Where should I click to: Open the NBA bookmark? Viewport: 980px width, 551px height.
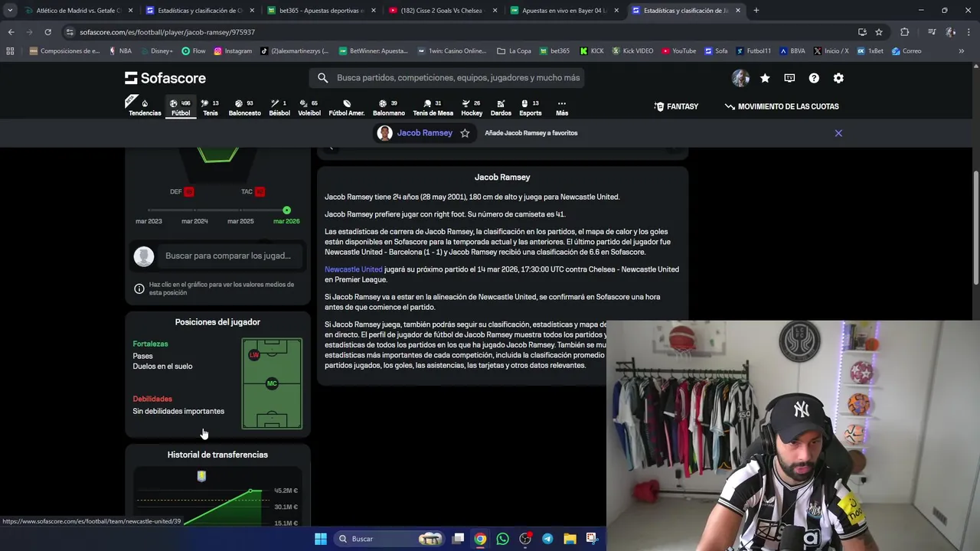[x=120, y=51]
